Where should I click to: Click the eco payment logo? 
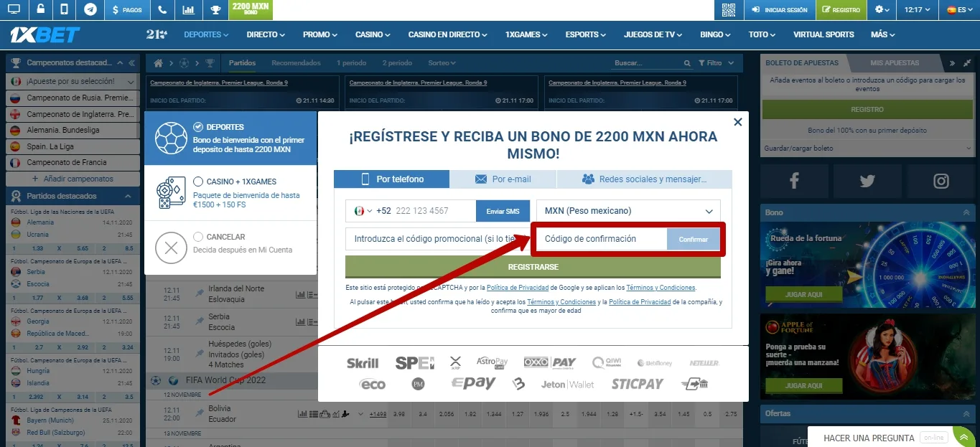click(x=373, y=385)
